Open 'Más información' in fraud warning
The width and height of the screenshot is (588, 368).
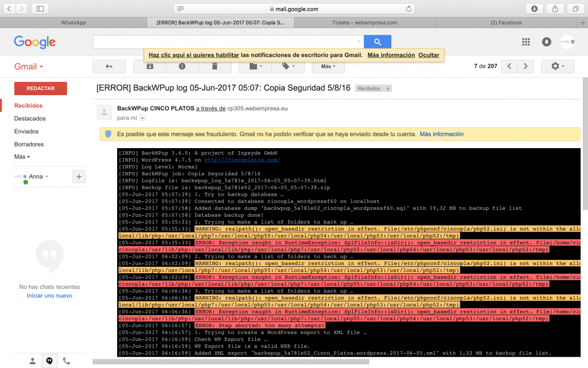pyautogui.click(x=442, y=134)
